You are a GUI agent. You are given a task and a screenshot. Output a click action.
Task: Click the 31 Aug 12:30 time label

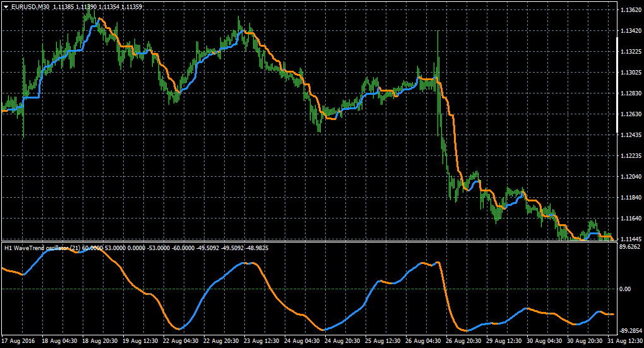click(624, 341)
